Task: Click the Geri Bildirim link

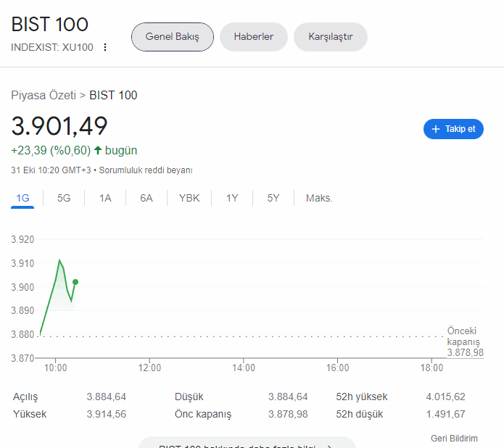Action: coord(454,439)
